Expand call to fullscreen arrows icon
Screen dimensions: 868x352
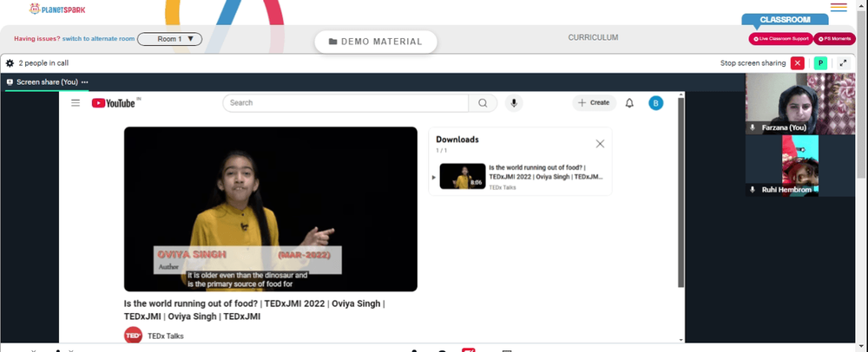click(x=843, y=63)
